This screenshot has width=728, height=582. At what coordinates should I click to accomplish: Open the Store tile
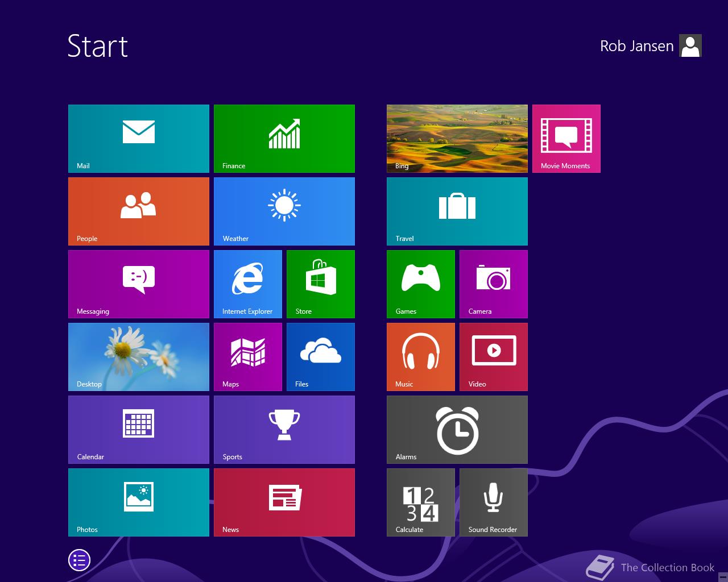click(x=321, y=284)
